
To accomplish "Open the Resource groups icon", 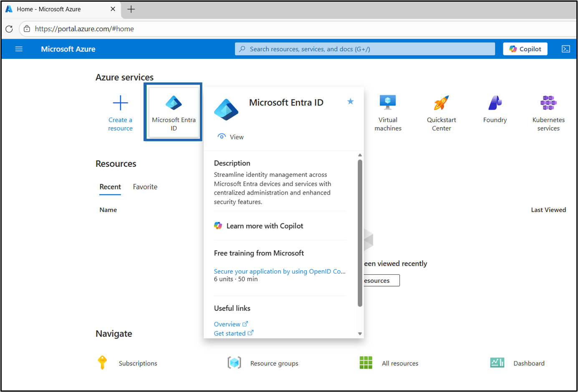I will pyautogui.click(x=234, y=363).
